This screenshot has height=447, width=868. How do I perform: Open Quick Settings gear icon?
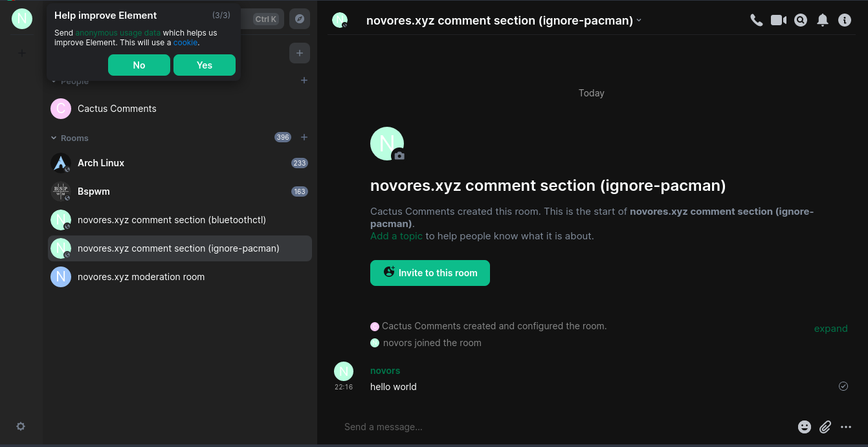click(x=21, y=426)
